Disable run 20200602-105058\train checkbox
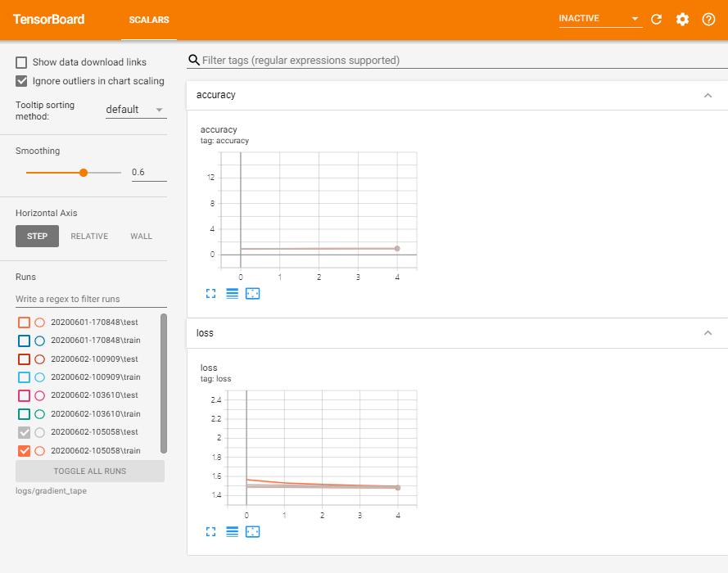 pos(24,450)
